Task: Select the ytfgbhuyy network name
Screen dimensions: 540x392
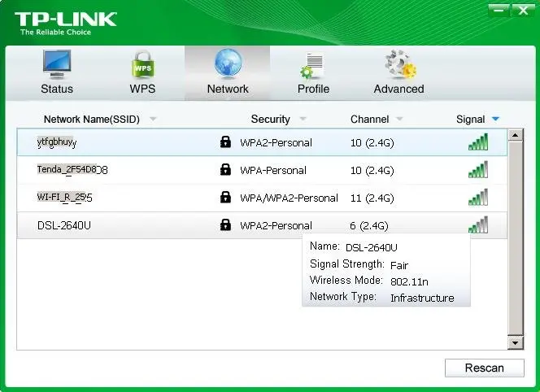Action: [57, 142]
